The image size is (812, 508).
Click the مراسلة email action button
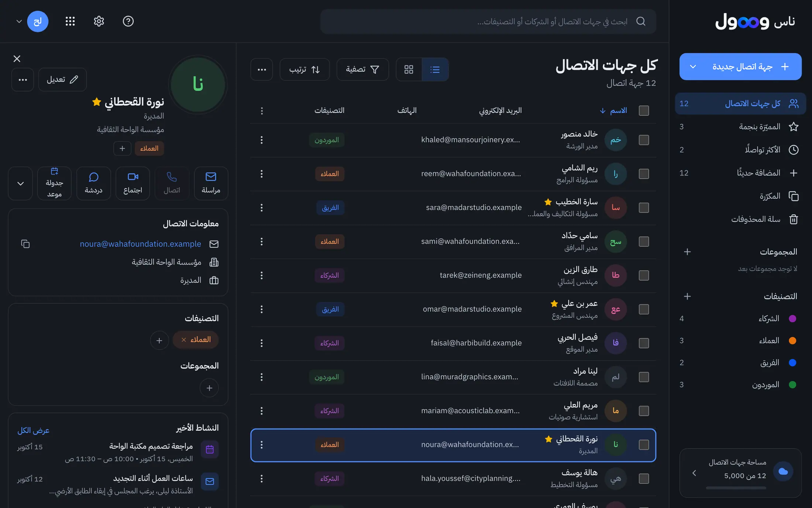tap(211, 183)
